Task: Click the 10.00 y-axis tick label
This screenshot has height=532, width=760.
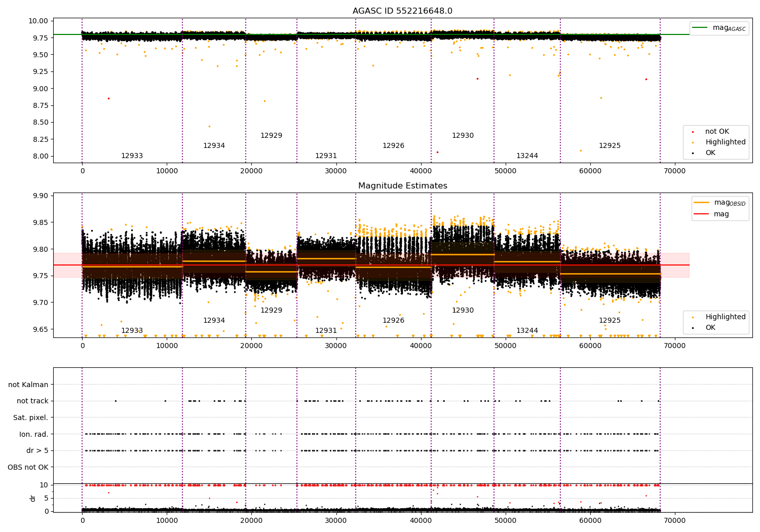Action: (39, 21)
